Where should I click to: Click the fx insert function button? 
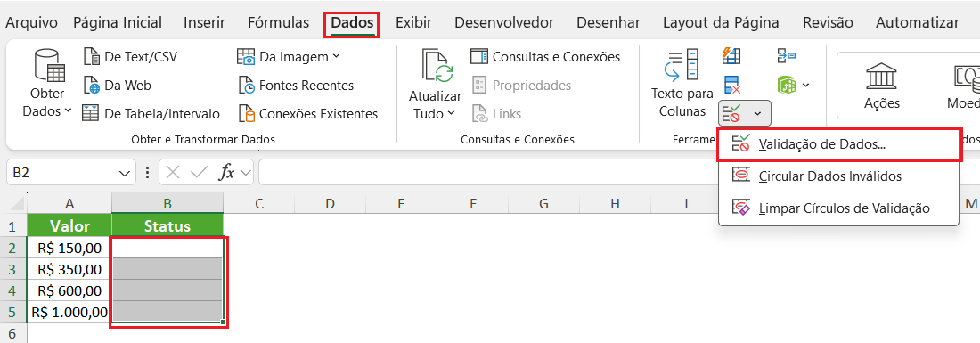(226, 173)
